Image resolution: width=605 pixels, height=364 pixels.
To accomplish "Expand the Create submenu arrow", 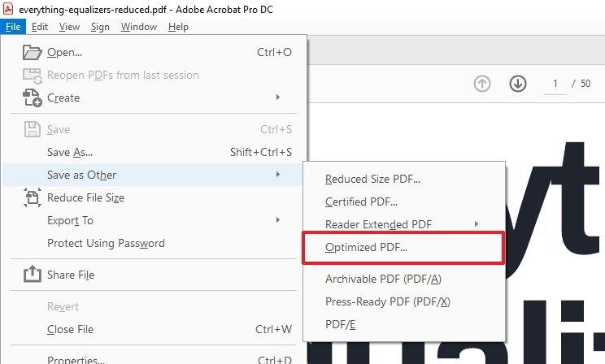I will (278, 97).
